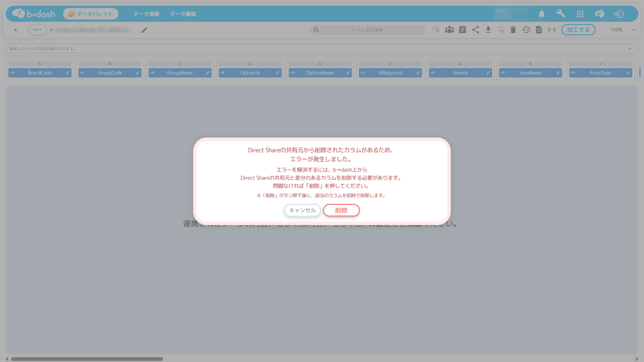This screenshot has height=362, width=644.
Task: Open the notification bell
Action: point(541,14)
